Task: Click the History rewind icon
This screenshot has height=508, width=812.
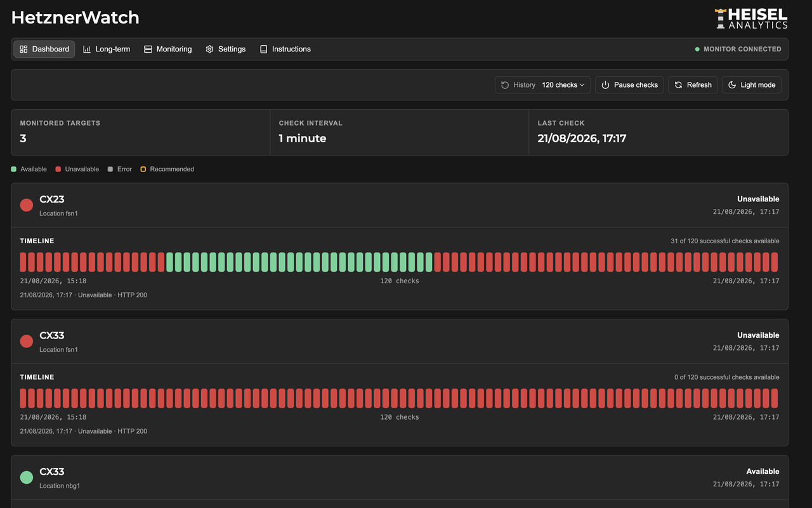Action: (x=505, y=85)
